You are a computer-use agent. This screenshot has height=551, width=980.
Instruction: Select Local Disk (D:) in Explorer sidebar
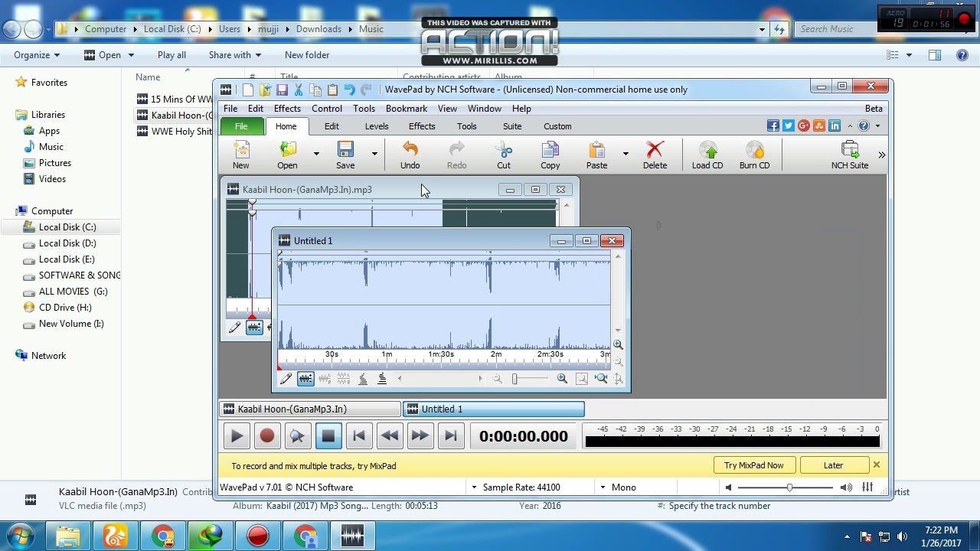pyautogui.click(x=67, y=243)
